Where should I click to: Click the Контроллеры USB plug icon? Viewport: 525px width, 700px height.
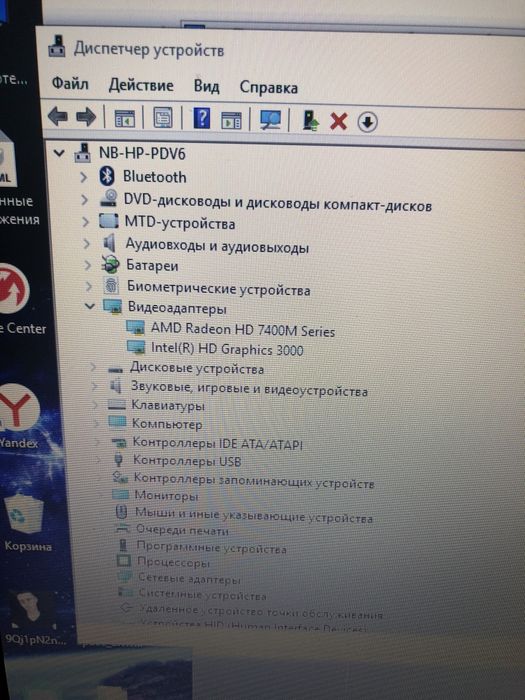click(x=118, y=458)
